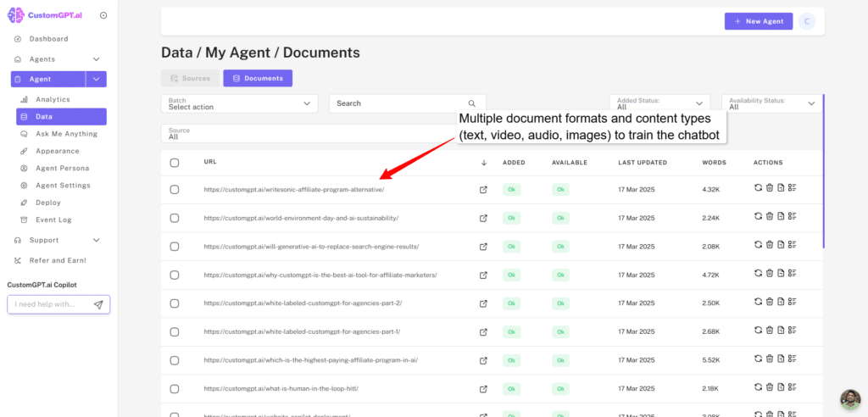
Task: Select the white-labeled agencies part-1 checkbox
Action: coord(175,332)
